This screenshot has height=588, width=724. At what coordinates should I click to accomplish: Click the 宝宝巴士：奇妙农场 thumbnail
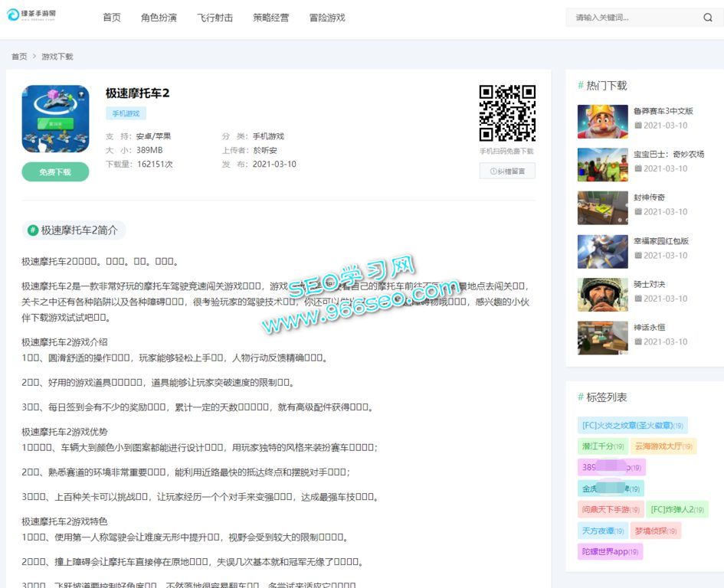pos(602,165)
